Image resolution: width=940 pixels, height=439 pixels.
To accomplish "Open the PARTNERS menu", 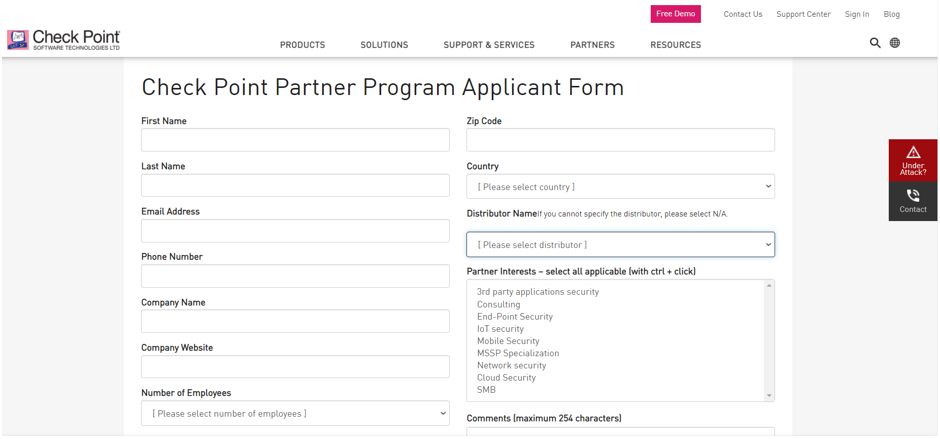I will point(592,45).
